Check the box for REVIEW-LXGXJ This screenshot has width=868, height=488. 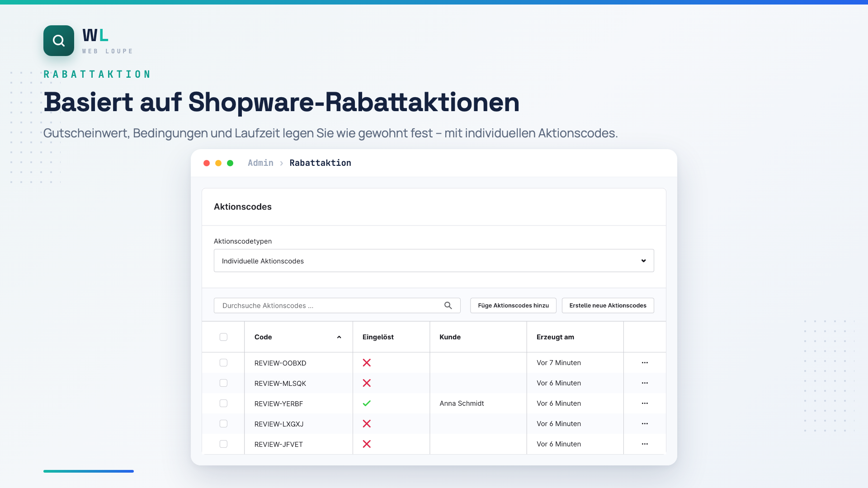223,424
